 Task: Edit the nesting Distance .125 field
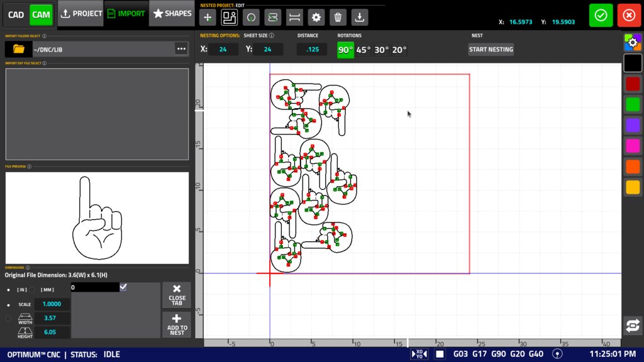click(313, 49)
